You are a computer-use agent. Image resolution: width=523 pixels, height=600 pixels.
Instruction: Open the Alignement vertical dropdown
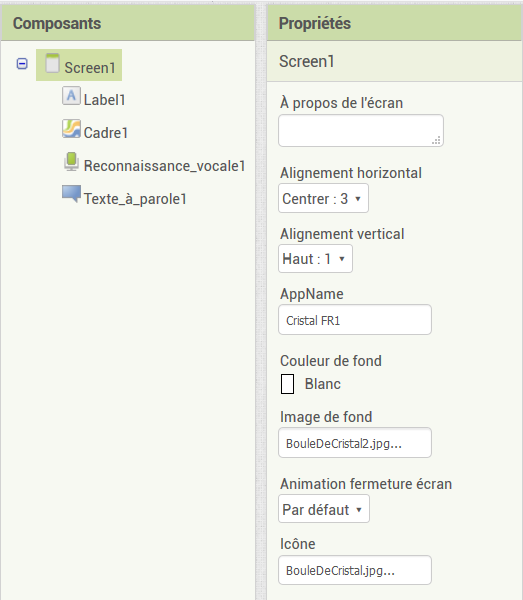tap(315, 259)
